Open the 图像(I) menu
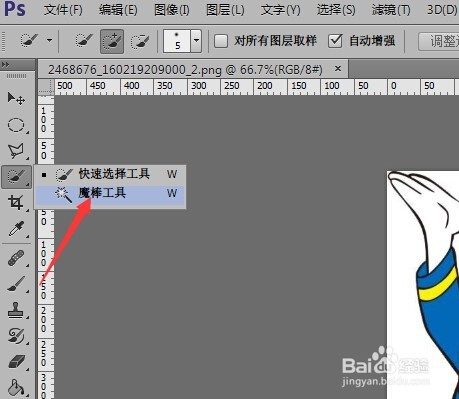The height and width of the screenshot is (399, 459). [x=172, y=10]
